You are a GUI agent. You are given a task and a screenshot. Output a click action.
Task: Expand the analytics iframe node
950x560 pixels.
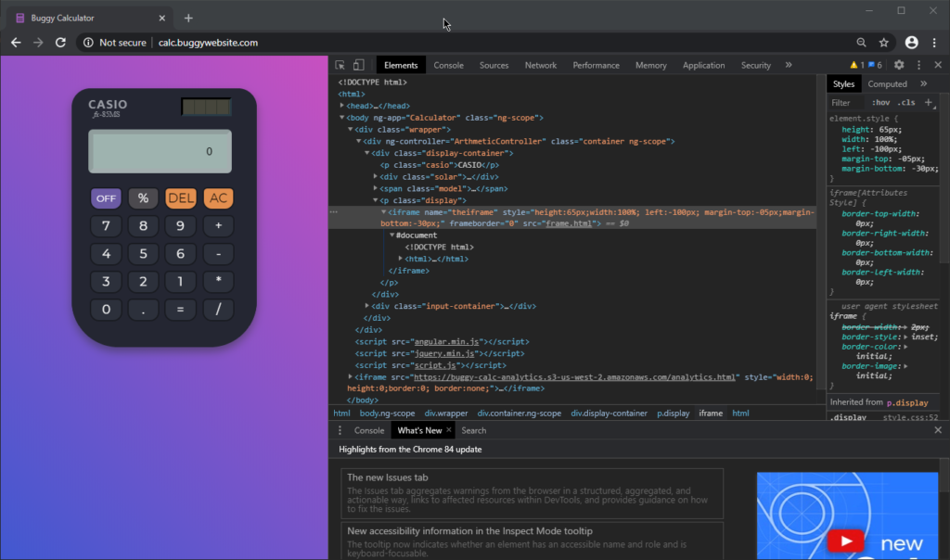[x=350, y=376]
